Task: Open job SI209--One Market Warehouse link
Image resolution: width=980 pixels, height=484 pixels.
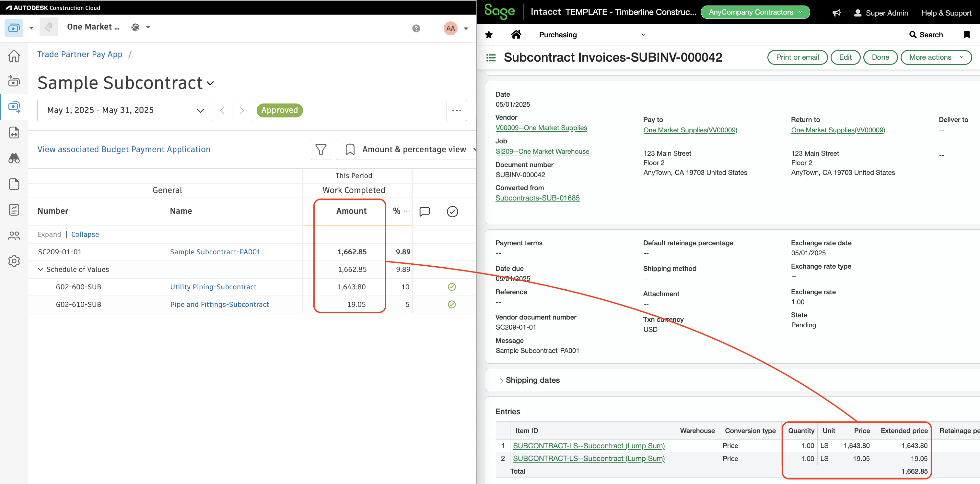Action: [x=542, y=151]
